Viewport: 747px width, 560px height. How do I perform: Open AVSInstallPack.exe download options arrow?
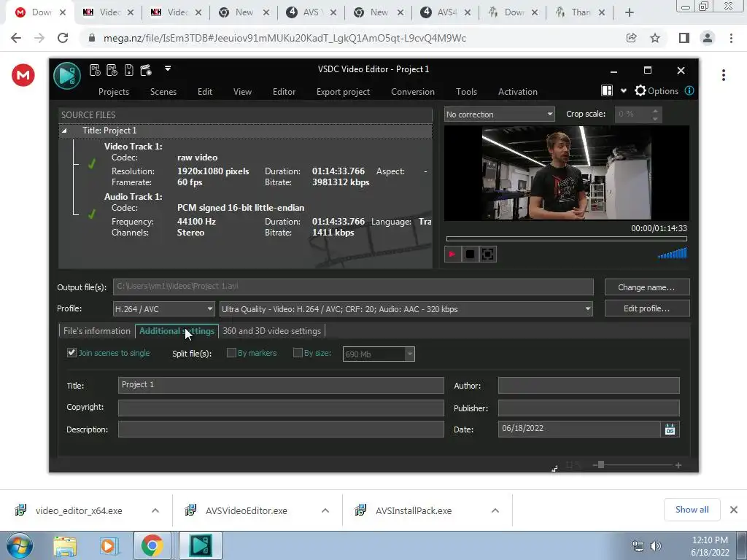coord(495,510)
